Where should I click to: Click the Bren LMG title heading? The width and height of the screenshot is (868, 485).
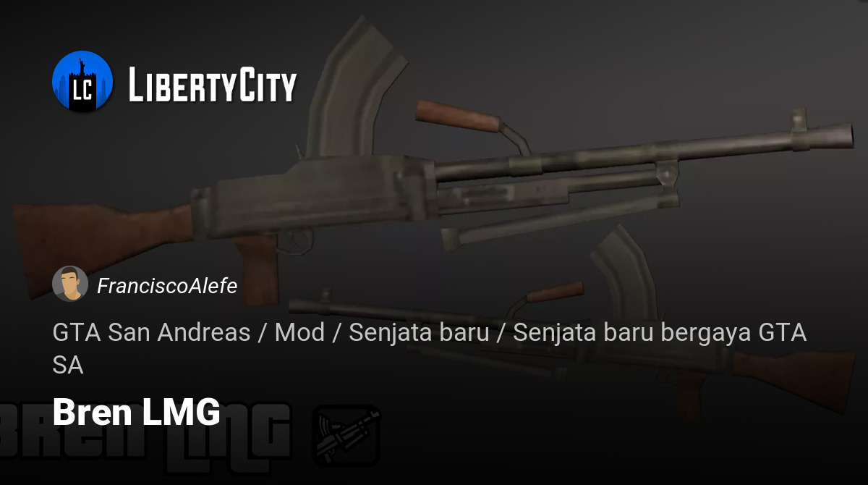(x=136, y=413)
